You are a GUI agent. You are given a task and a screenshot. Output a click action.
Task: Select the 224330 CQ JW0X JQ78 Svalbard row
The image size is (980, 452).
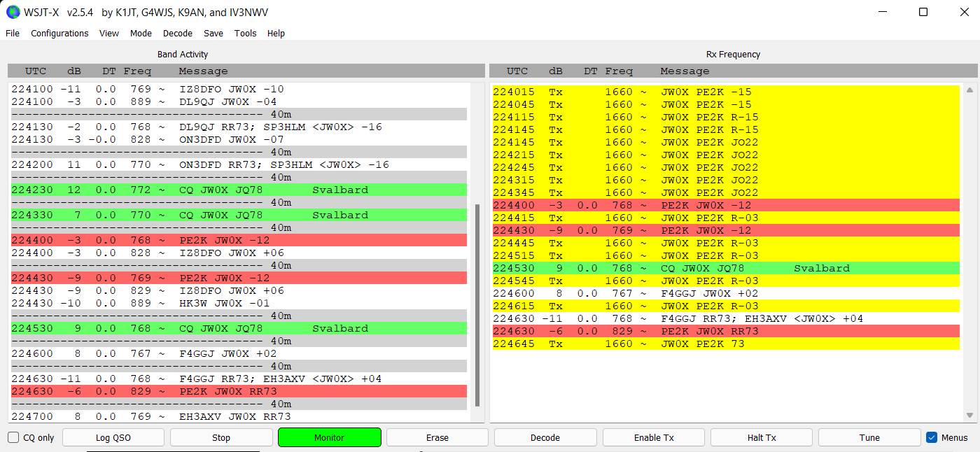(x=239, y=215)
